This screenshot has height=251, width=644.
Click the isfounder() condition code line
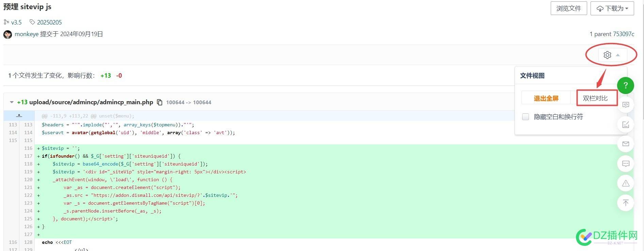(111, 156)
